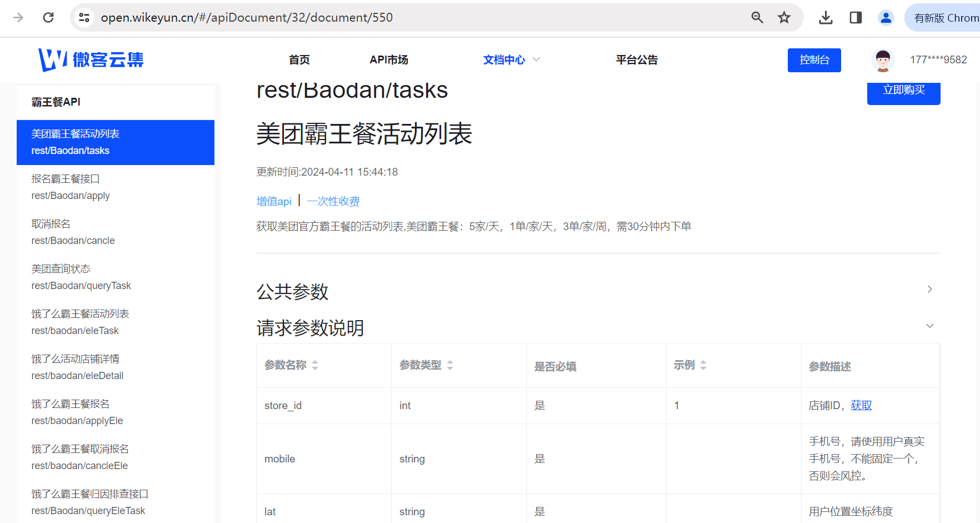The width and height of the screenshot is (980, 523).
Task: Reload the page with refresh icon
Action: (48, 18)
